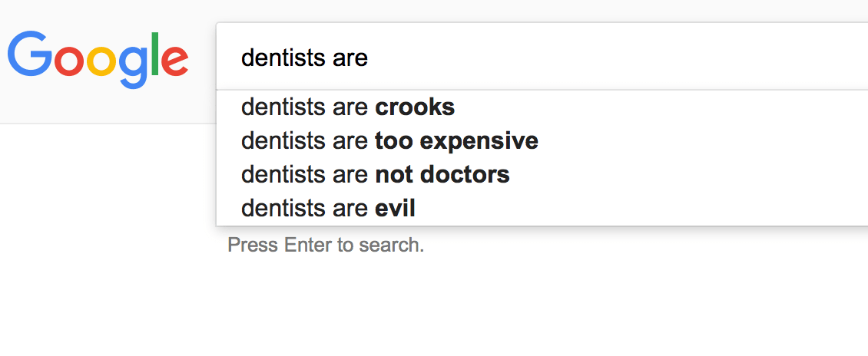Image resolution: width=868 pixels, height=356 pixels.
Task: Click the 'Press Enter to search.' hint text
Action: 326,246
